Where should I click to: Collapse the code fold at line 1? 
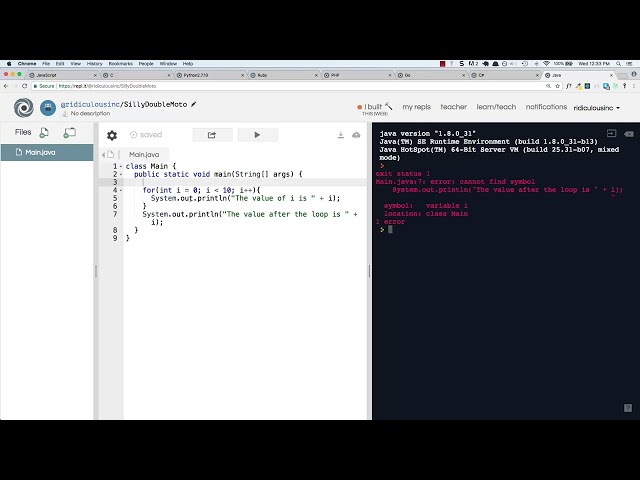(121, 167)
